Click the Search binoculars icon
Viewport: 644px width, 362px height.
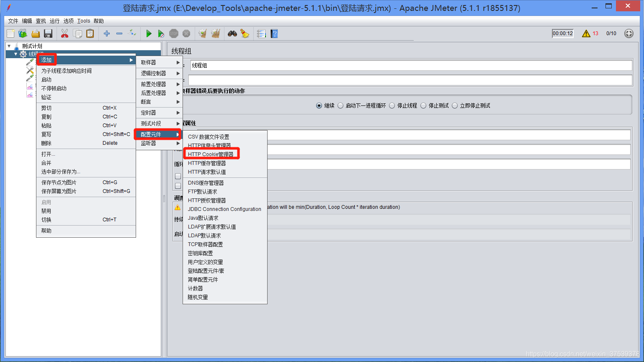click(x=232, y=33)
